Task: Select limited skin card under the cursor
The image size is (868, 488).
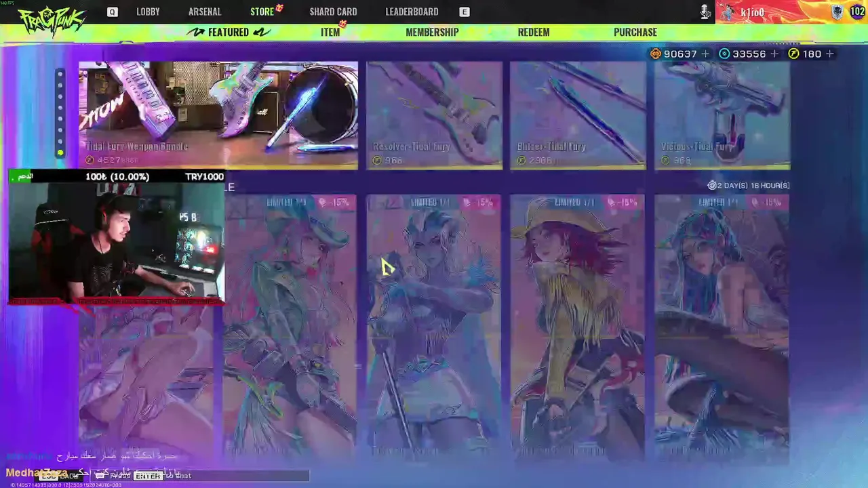Action: 434,327
